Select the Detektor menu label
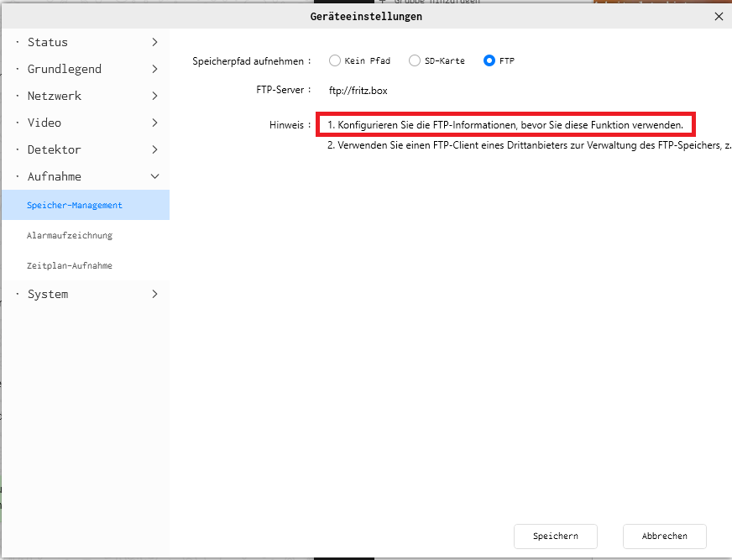The image size is (732, 560). click(x=55, y=149)
